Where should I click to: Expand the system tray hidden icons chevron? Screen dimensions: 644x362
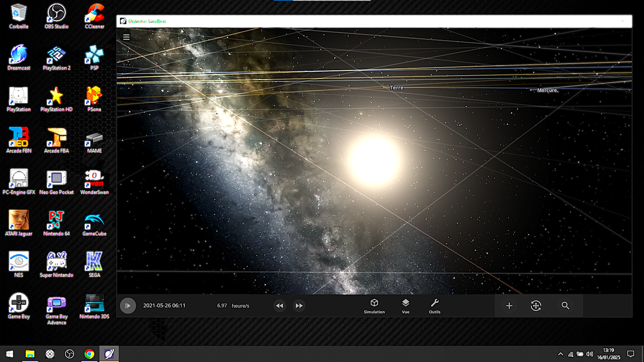coord(560,354)
